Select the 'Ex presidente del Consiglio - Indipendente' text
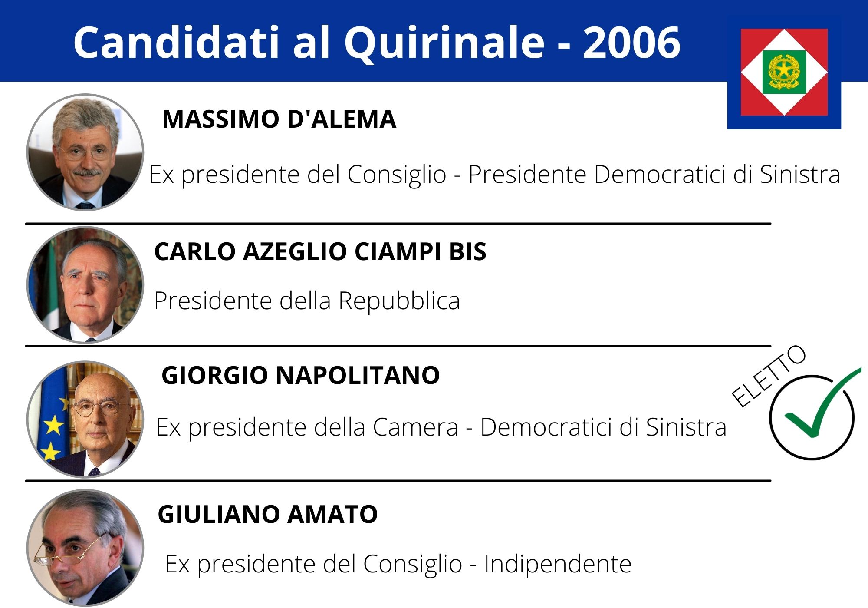The height and width of the screenshot is (608, 868). click(398, 564)
